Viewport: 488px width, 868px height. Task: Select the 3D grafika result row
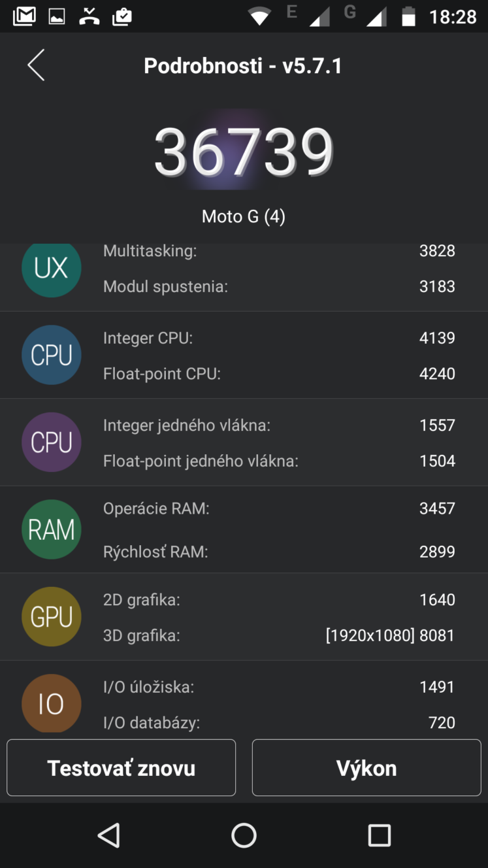pyautogui.click(x=279, y=635)
